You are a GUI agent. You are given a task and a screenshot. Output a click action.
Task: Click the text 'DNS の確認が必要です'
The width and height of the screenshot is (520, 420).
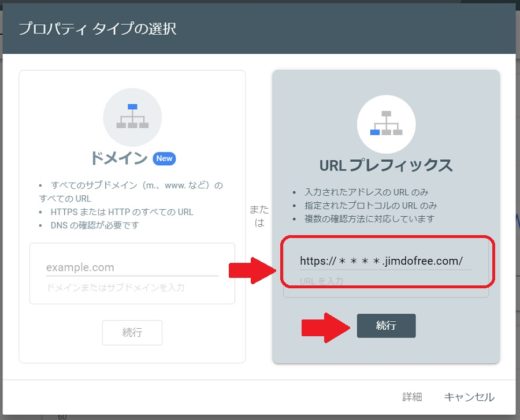tap(94, 225)
